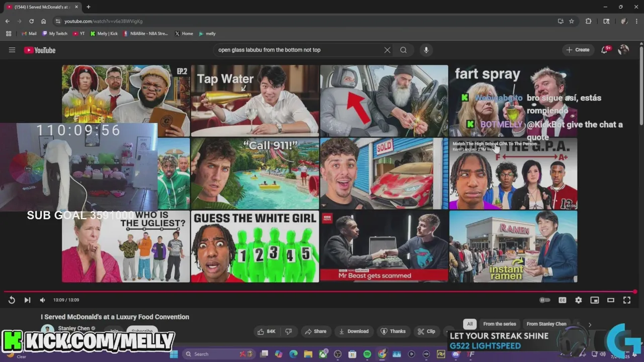Screen dimensions: 644x362
Task: Dislike the video
Action: pos(288,331)
